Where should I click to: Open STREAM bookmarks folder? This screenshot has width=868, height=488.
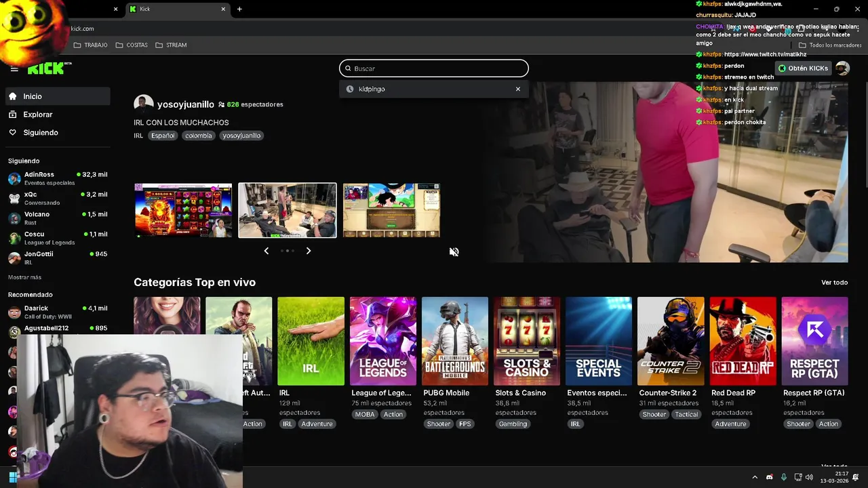point(171,45)
